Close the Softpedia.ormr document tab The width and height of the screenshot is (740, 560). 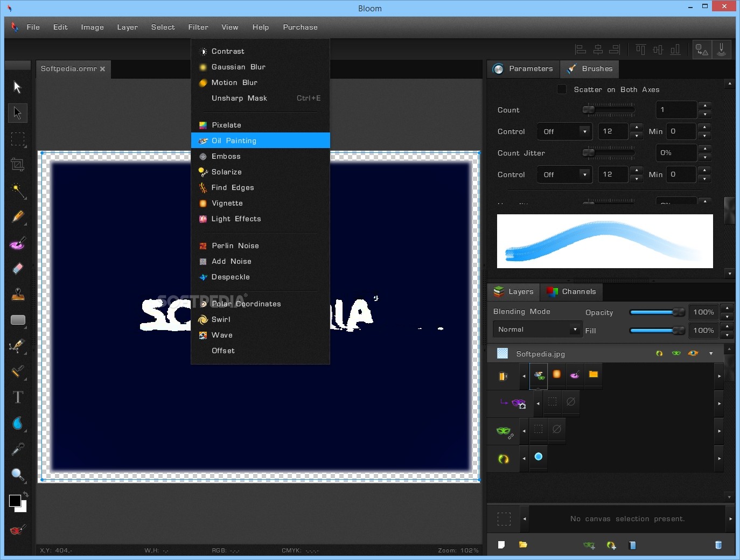click(x=102, y=69)
